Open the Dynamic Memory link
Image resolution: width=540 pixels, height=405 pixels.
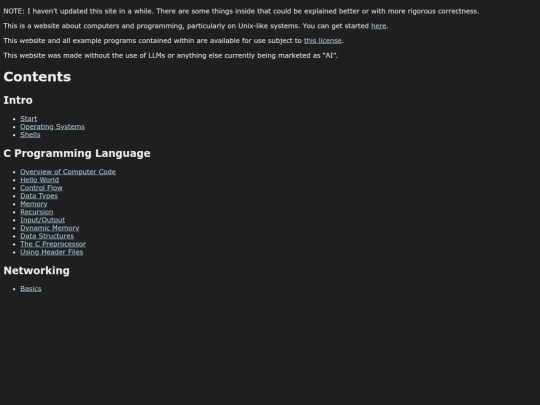(x=50, y=228)
